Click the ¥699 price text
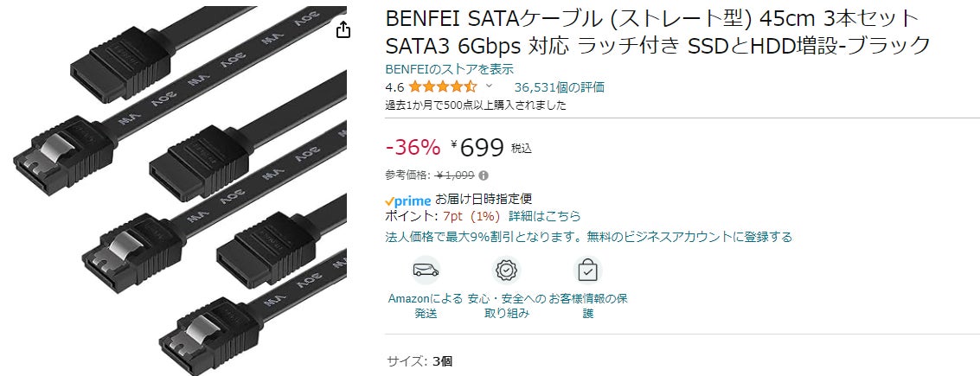The height and width of the screenshot is (376, 980). pyautogui.click(x=482, y=148)
